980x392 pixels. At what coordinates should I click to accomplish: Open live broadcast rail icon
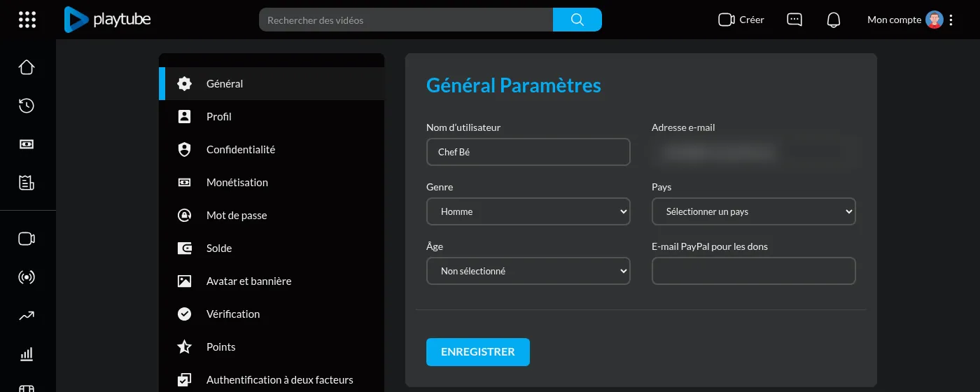(27, 277)
